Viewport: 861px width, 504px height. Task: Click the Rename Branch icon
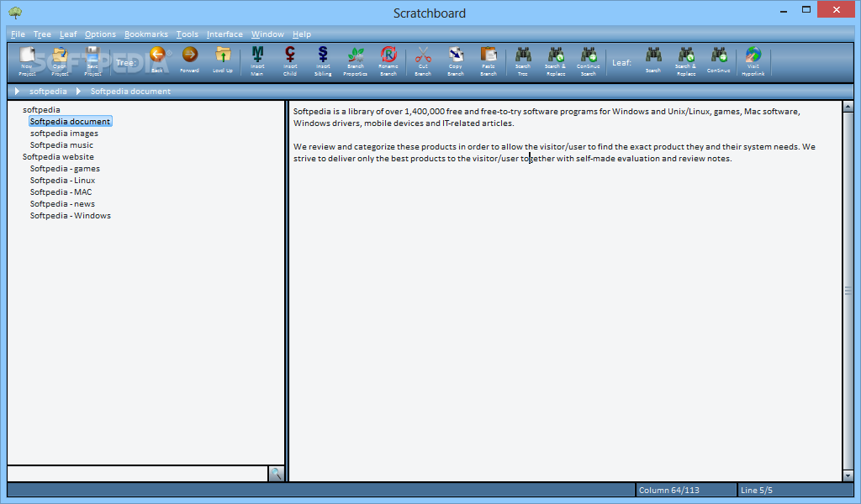click(x=388, y=60)
